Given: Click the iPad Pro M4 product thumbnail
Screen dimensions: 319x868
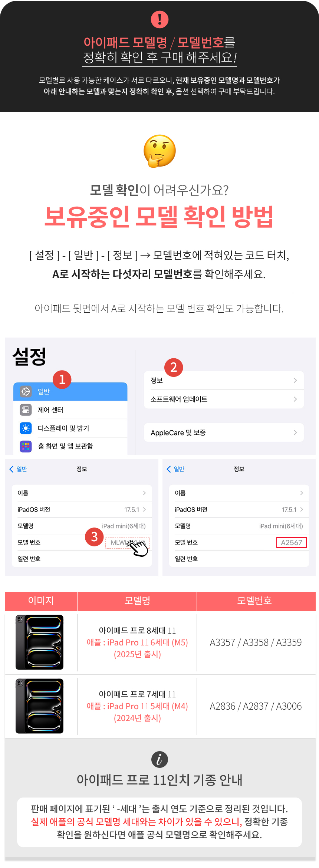Looking at the screenshot, I should coord(40,706).
